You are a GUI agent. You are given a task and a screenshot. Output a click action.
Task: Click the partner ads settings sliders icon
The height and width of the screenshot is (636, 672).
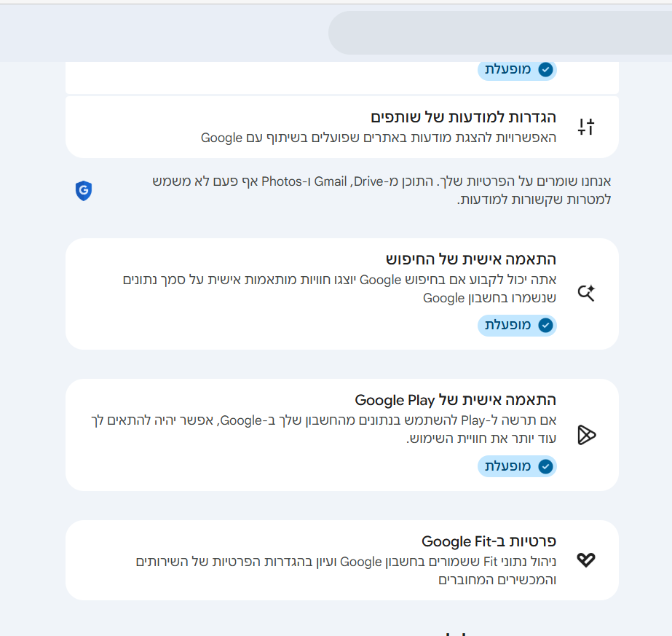point(586,127)
